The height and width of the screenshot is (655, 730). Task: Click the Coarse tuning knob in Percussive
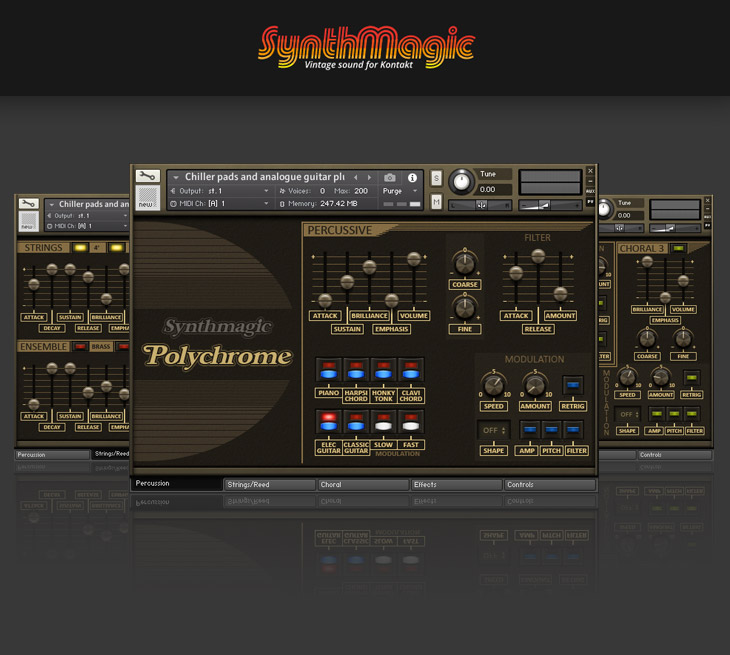(x=464, y=263)
